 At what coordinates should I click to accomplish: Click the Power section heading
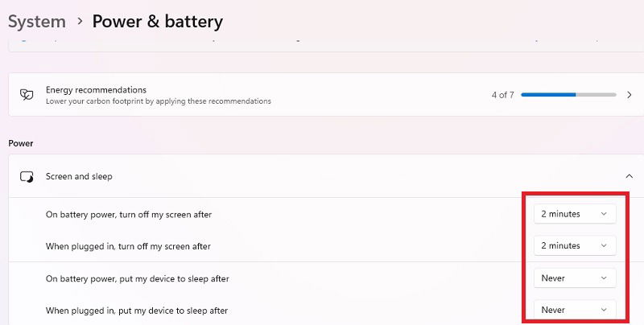pos(21,143)
